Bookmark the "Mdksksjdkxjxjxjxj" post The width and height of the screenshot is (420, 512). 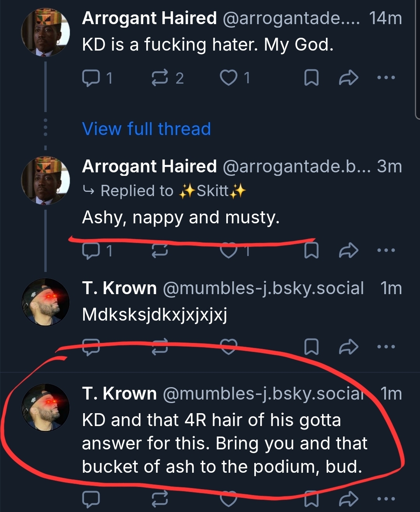pos(311,347)
